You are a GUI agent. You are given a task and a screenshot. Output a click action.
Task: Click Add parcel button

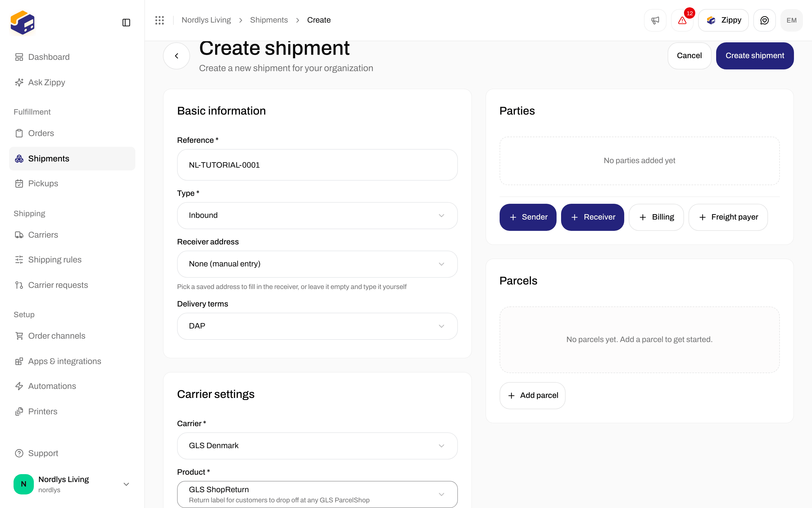(533, 395)
